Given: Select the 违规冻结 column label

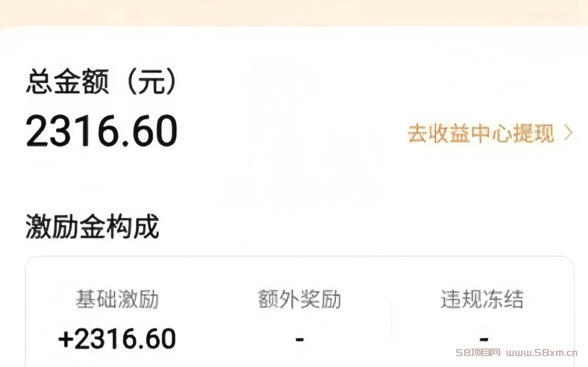Looking at the screenshot, I should click(482, 299).
